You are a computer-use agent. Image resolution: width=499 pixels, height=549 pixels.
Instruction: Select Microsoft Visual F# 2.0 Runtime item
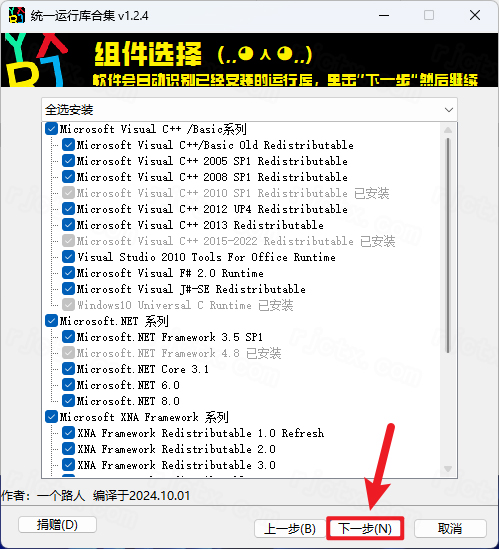[170, 273]
